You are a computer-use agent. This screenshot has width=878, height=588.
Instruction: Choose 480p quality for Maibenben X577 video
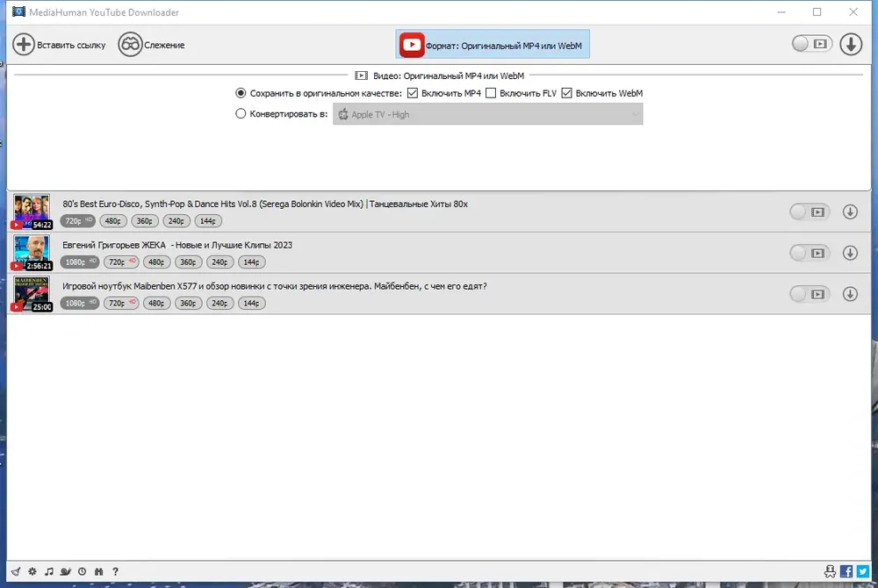click(x=157, y=304)
